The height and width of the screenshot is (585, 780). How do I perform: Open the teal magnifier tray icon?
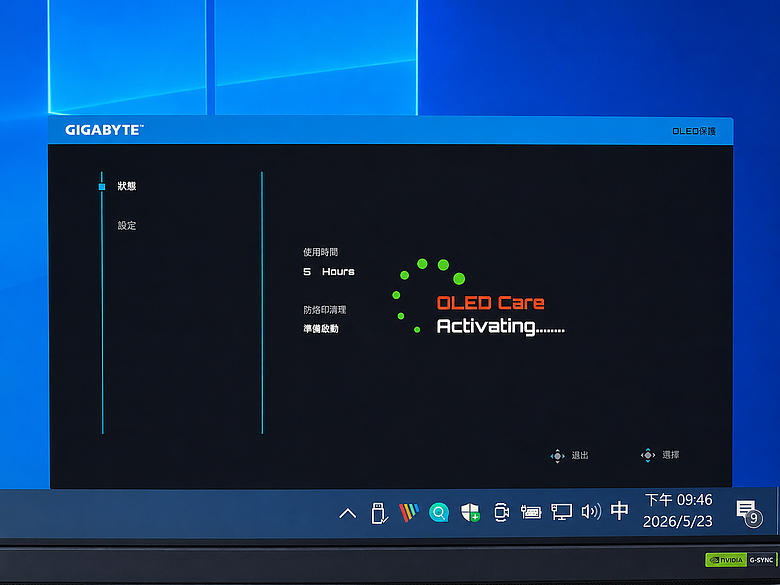(439, 512)
